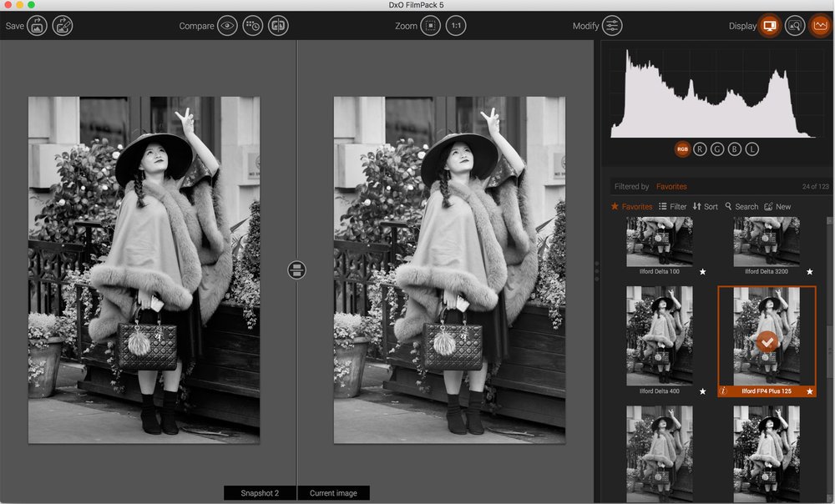The image size is (835, 504).
Task: Select the L luminance histogram channel
Action: pyautogui.click(x=752, y=149)
